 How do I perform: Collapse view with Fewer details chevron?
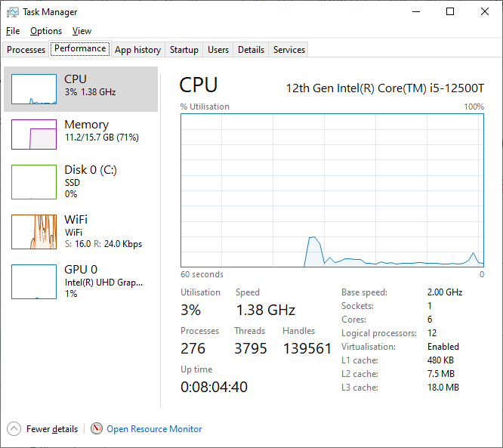tap(14, 429)
